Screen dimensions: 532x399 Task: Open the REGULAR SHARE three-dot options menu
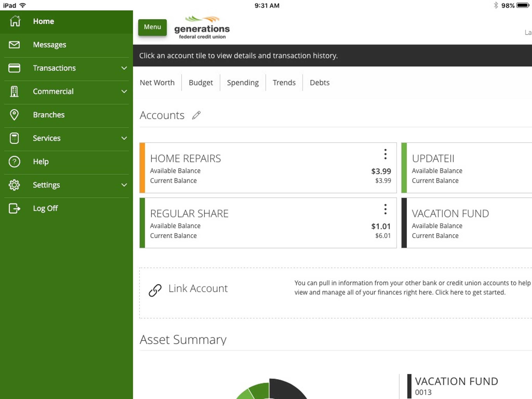pyautogui.click(x=385, y=209)
